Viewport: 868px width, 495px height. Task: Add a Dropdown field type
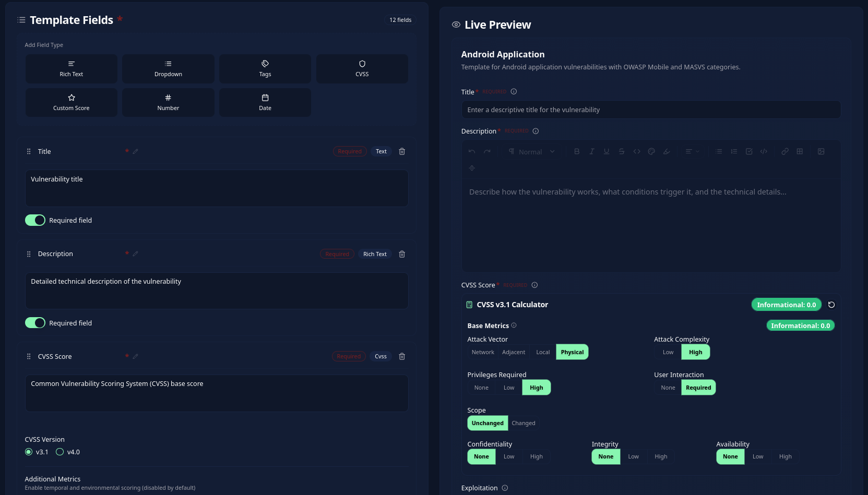coord(168,69)
